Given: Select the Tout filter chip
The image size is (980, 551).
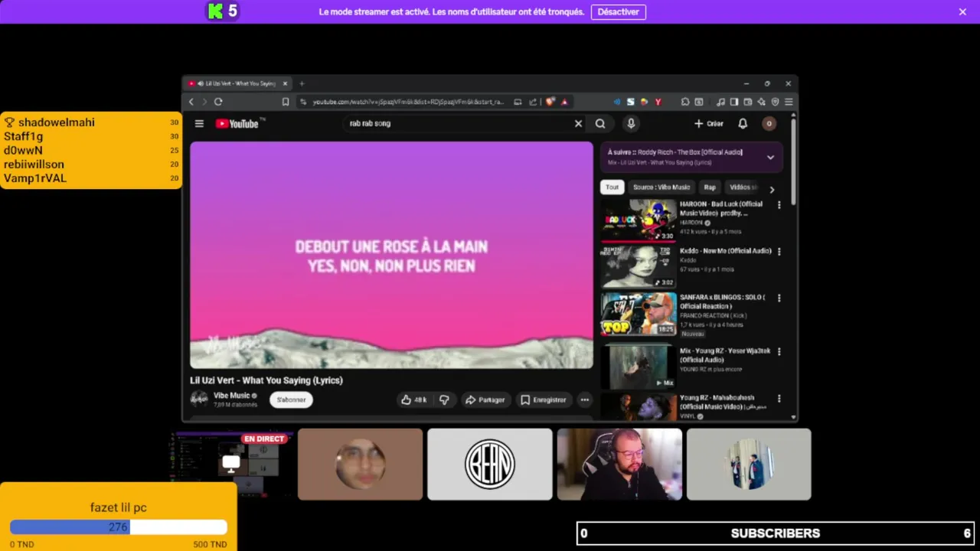Looking at the screenshot, I should (612, 187).
